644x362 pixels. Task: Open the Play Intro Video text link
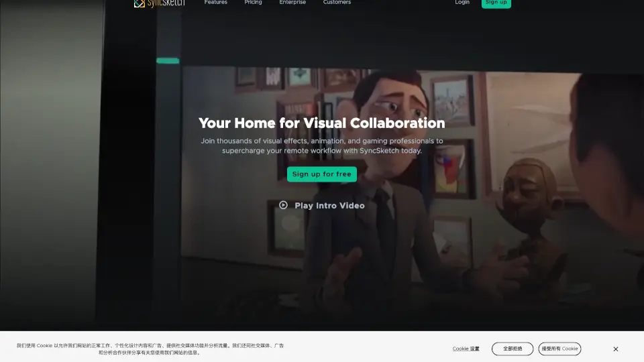click(329, 206)
